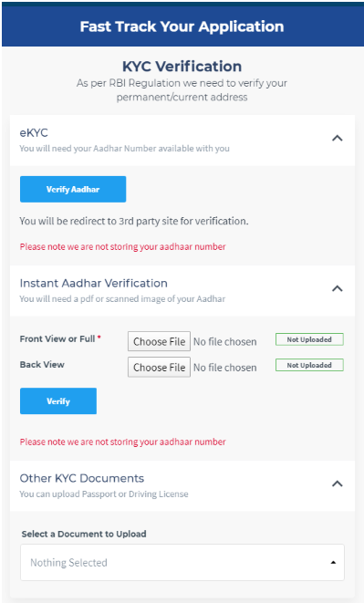
Task: Click the Back View label
Action: pyautogui.click(x=42, y=365)
